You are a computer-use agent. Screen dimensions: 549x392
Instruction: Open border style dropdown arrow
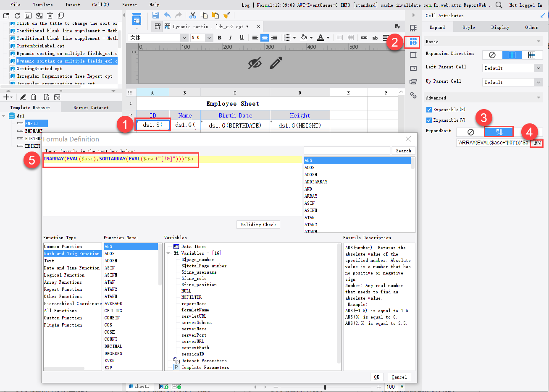click(x=294, y=38)
